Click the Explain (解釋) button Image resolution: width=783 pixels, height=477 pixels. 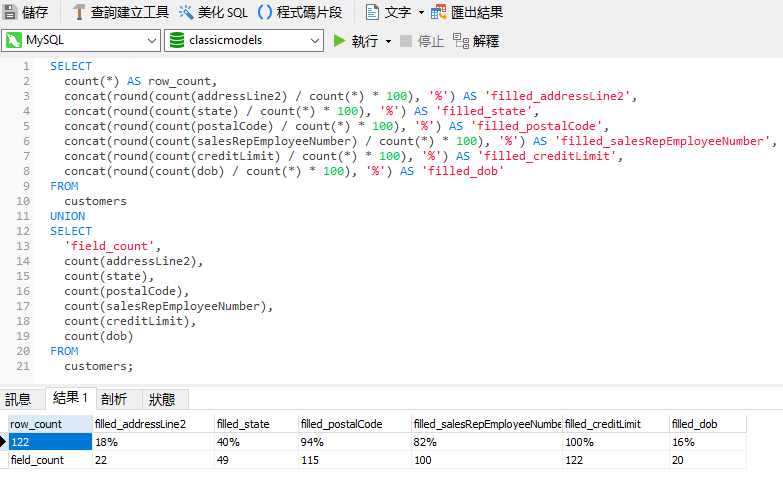pos(476,41)
